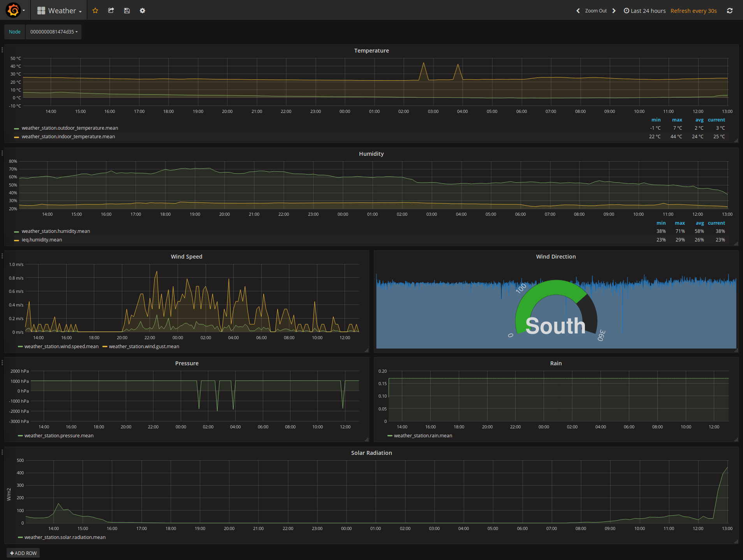The image size is (743, 560).
Task: Open the Rain panel title menu
Action: [556, 363]
